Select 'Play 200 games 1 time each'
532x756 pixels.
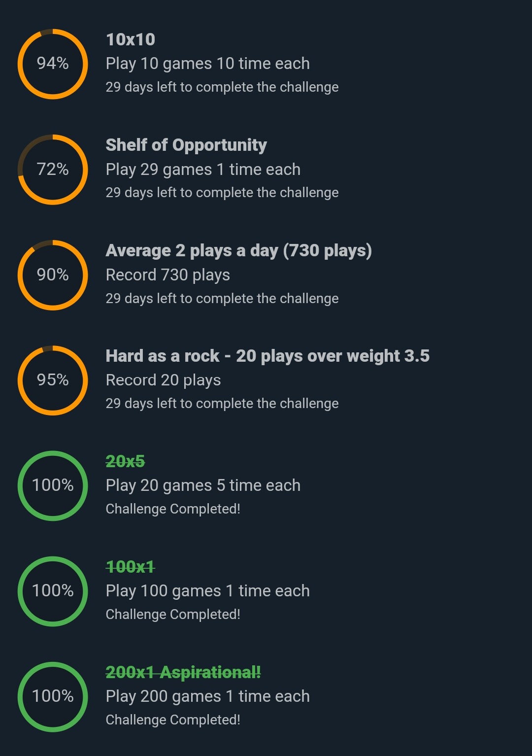pyautogui.click(x=208, y=696)
